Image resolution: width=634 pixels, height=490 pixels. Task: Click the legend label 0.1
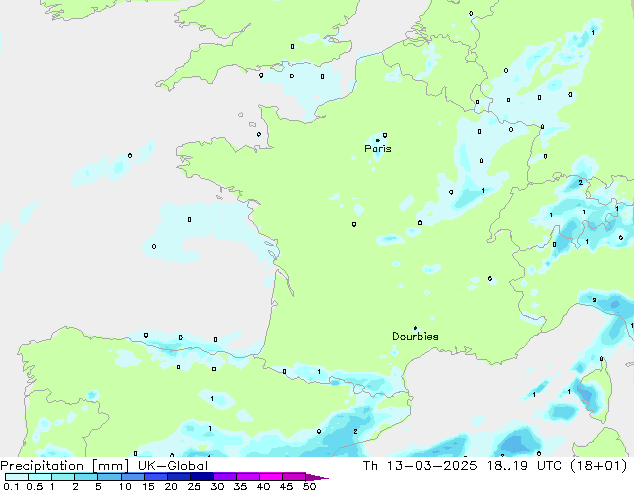coord(11,486)
